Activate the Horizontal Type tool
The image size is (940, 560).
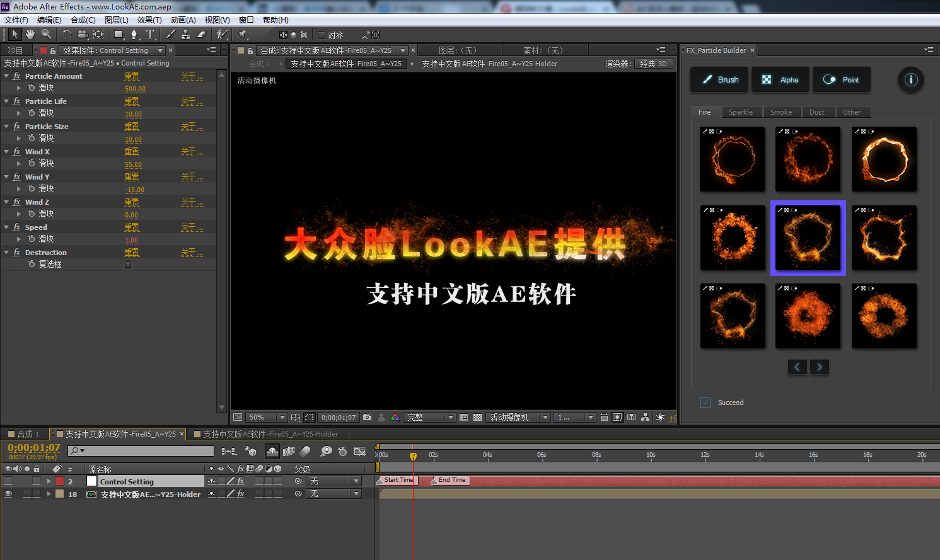(x=151, y=35)
